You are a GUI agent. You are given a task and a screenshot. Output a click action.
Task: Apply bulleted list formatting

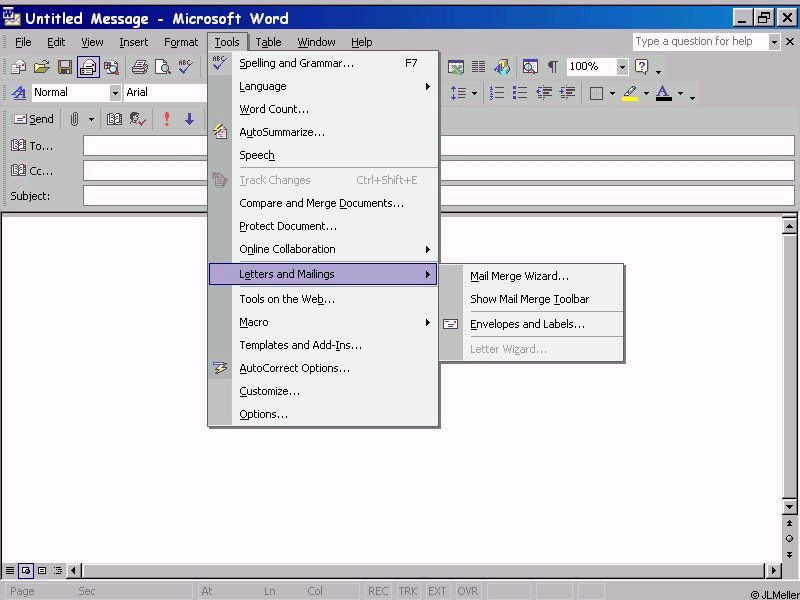(x=520, y=93)
